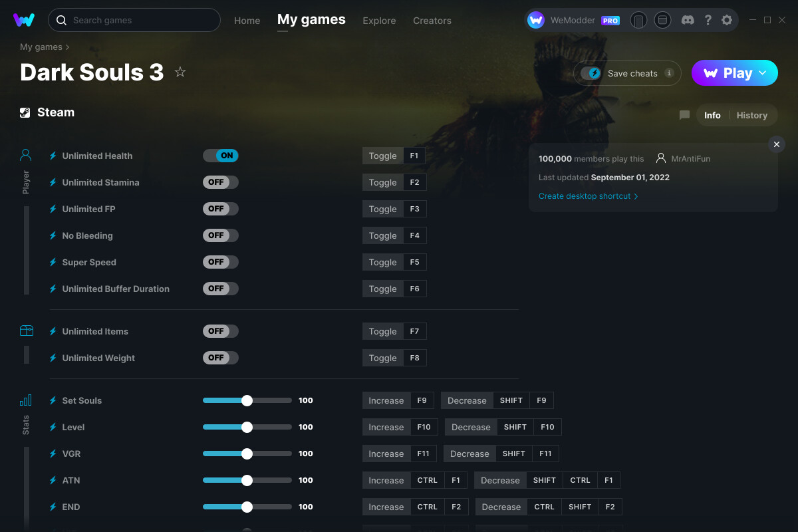Open the Stats bar-chart icon in the sidebar
This screenshot has width=798, height=532.
[x=25, y=400]
